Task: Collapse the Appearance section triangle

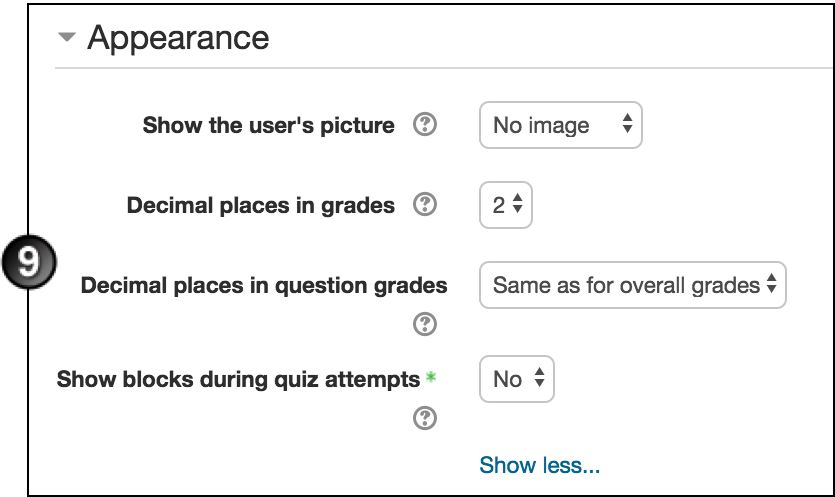Action: coord(67,37)
